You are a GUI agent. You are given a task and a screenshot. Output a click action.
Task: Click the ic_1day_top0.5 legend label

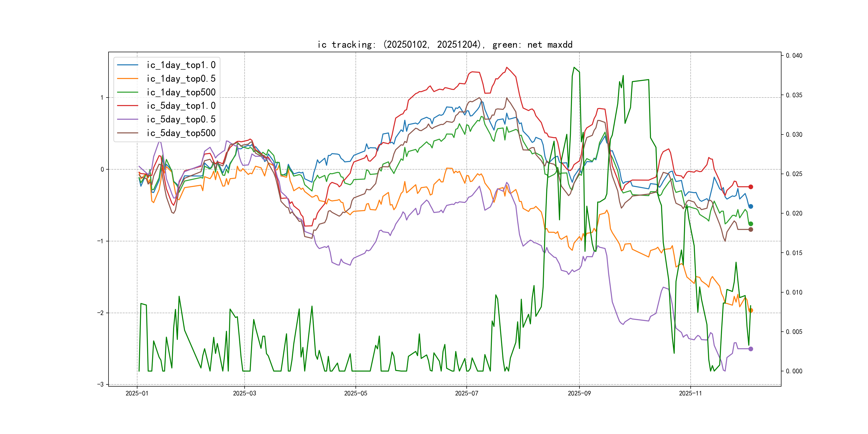[181, 78]
